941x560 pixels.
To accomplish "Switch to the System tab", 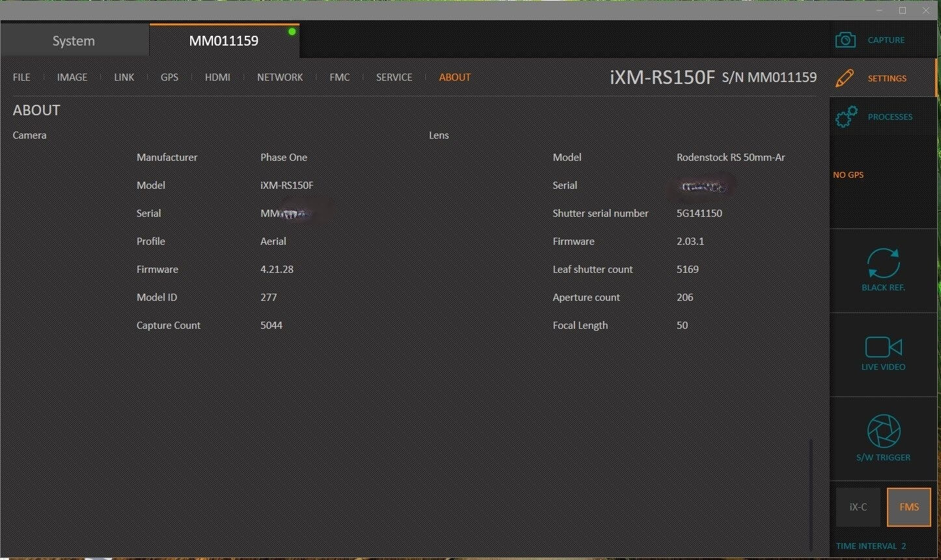I will 74,40.
